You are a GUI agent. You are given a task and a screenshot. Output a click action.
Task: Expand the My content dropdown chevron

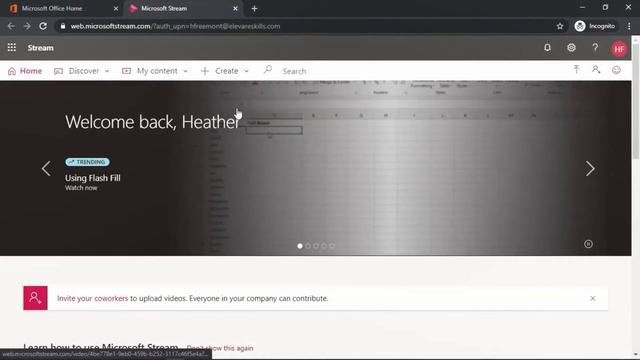(185, 71)
